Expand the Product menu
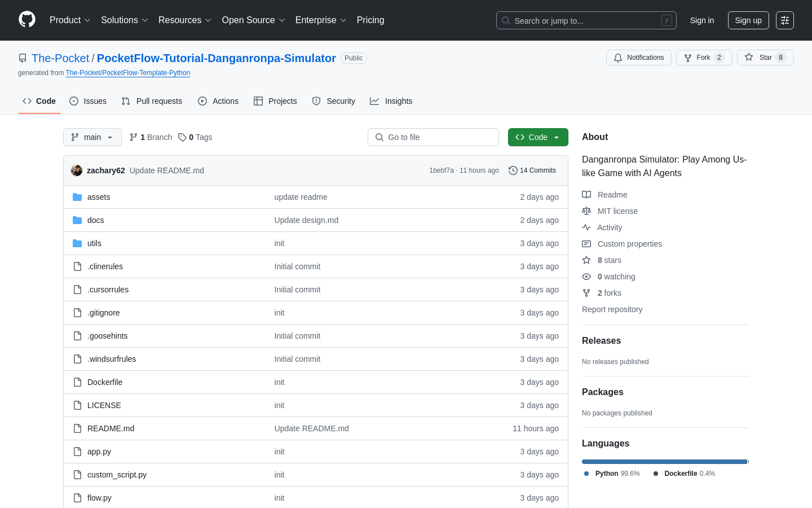Viewport: 812px width, 508px height. [70, 20]
